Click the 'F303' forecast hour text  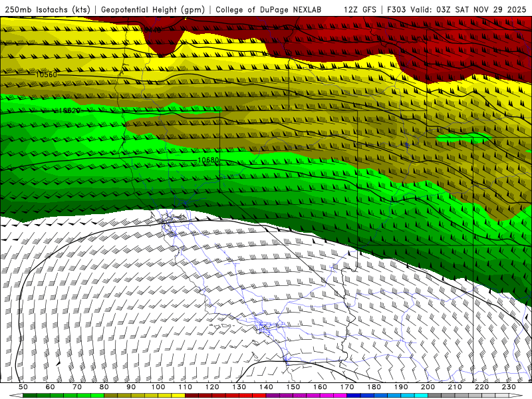[396, 9]
